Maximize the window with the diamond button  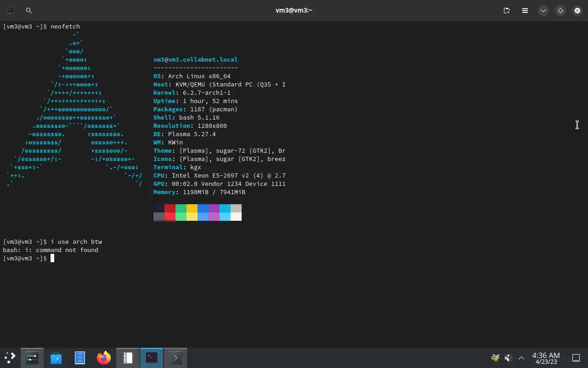[x=560, y=10]
